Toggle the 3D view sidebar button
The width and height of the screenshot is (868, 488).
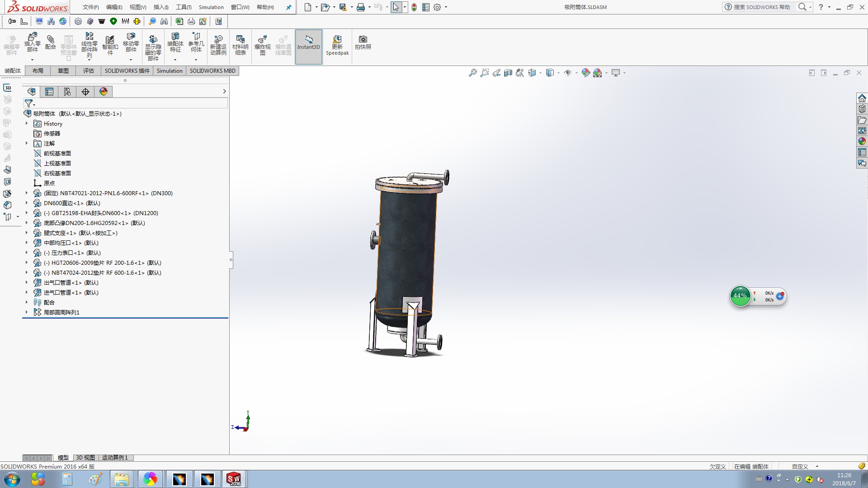(x=8, y=88)
